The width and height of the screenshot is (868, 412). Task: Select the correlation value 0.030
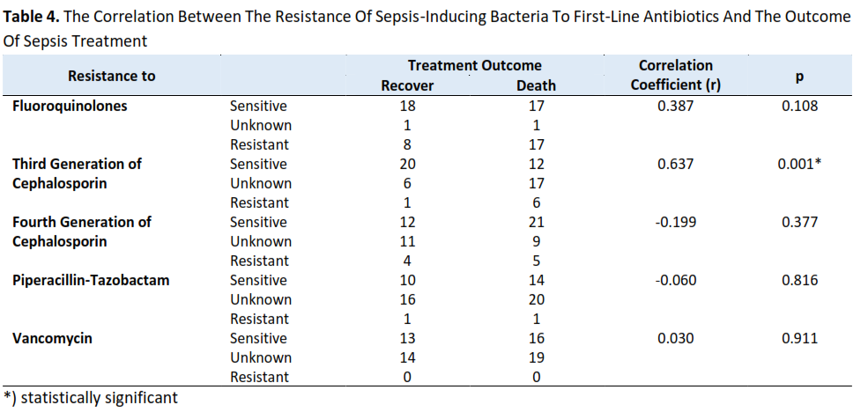[676, 338]
